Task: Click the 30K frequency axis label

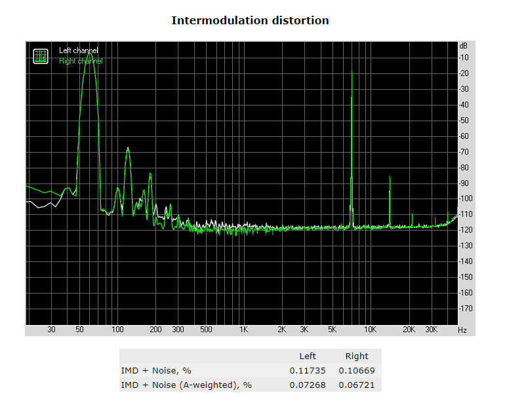Action: 432,330
